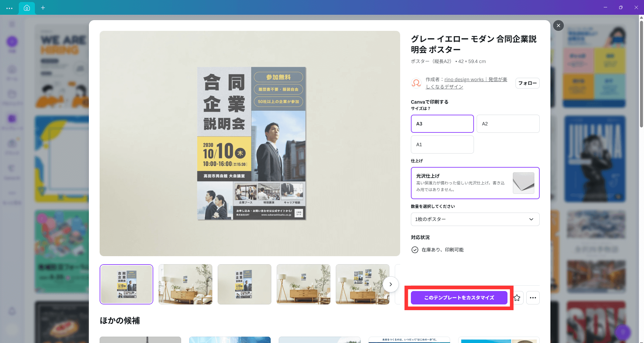
Task: Star this template as favorite
Action: (517, 298)
